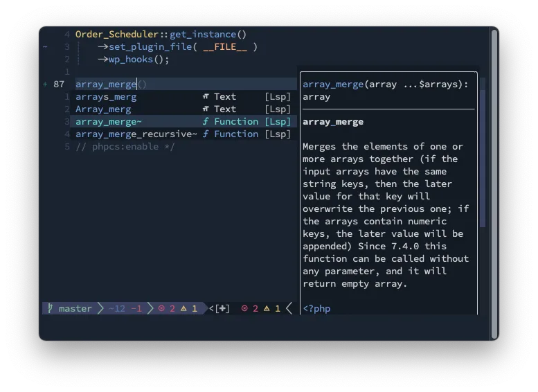538x392 pixels.
Task: Click the -1 removed lines indicator
Action: pyautogui.click(x=136, y=309)
